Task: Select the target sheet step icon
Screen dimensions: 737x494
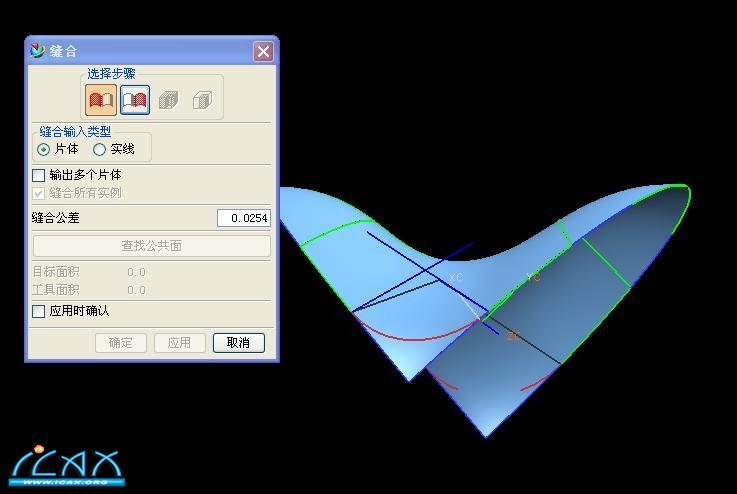Action: coord(101,100)
